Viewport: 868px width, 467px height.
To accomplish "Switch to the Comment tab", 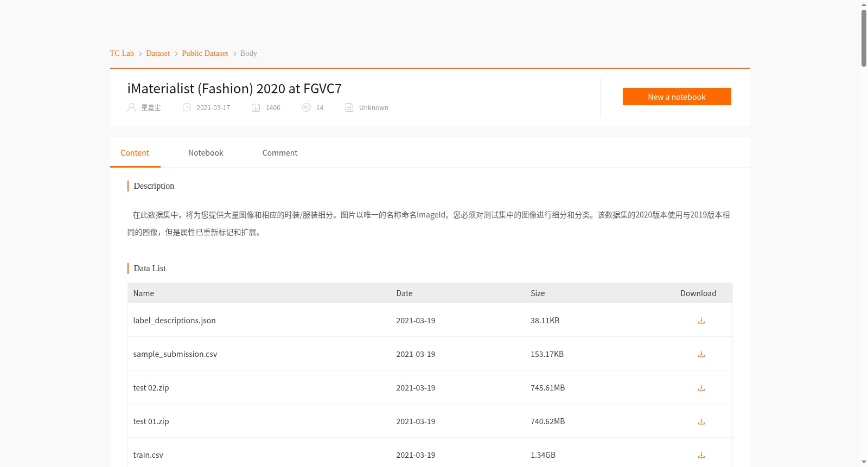I will (280, 153).
